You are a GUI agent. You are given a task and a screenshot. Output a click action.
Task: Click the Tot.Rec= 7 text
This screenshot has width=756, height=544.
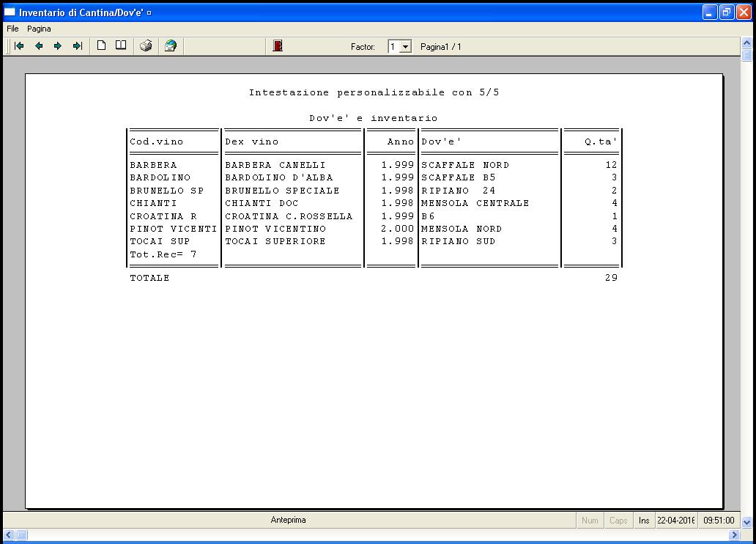(x=163, y=254)
